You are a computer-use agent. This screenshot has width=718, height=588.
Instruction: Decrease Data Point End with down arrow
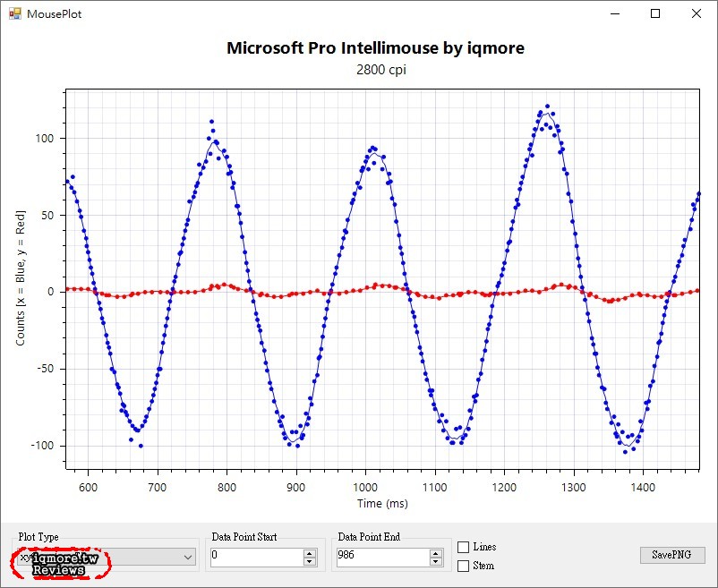click(436, 561)
